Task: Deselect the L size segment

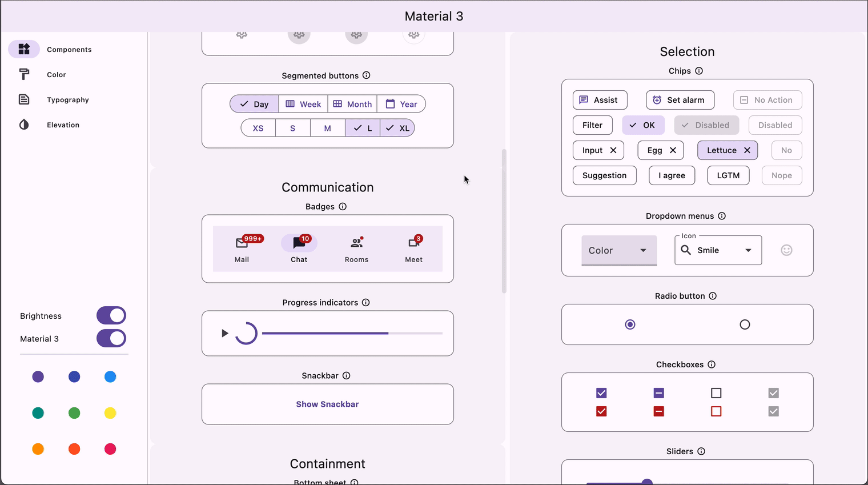Action: pyautogui.click(x=363, y=128)
